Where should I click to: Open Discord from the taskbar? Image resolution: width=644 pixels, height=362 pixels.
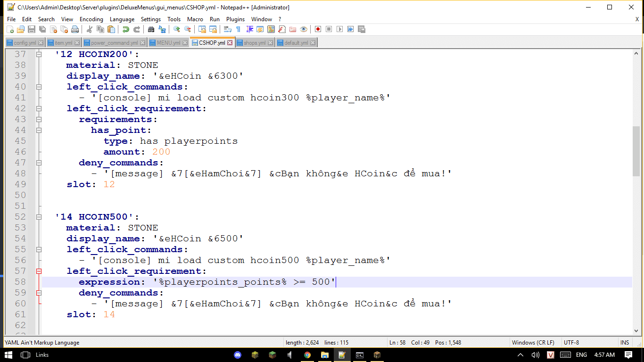(x=238, y=355)
